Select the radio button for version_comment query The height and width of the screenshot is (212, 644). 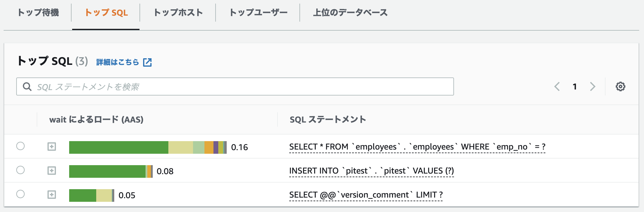[20, 194]
